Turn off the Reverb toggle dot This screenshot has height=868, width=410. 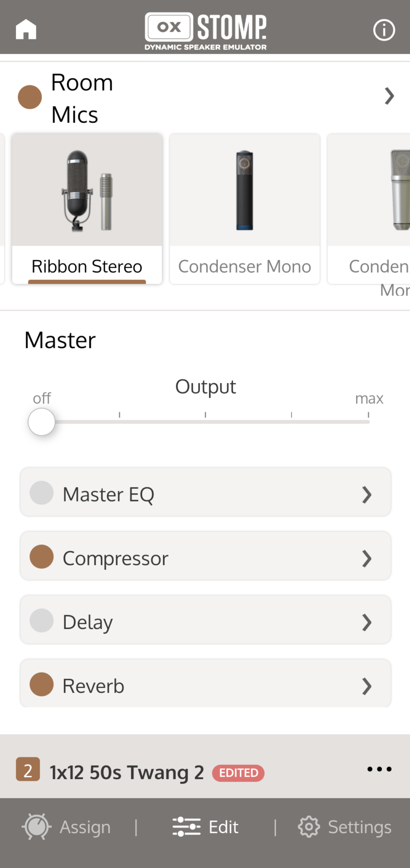pos(42,684)
